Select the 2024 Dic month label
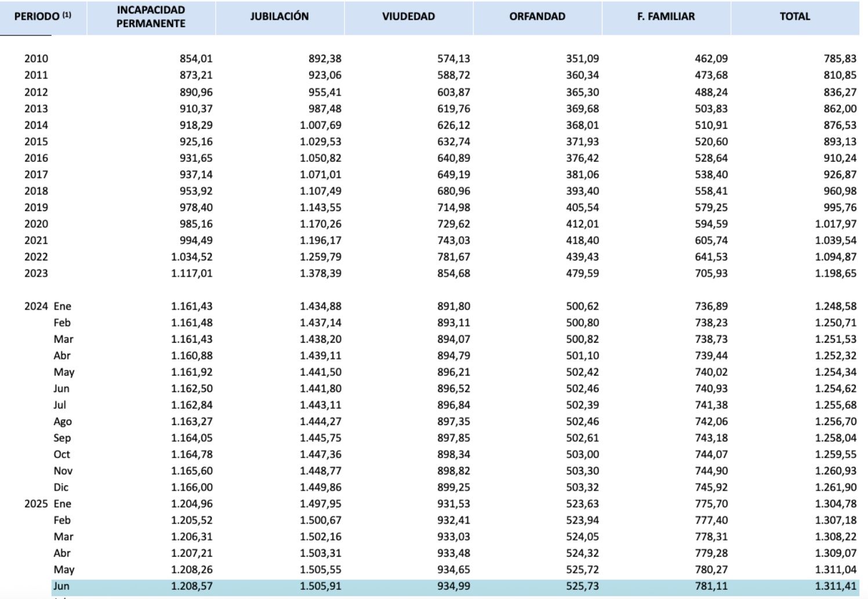868x599 pixels. [61, 488]
